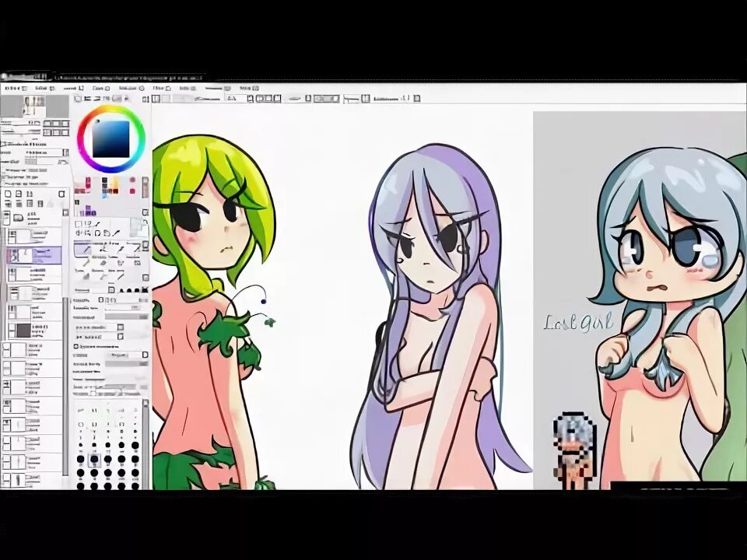Select the lasso selection tool
747x560 pixels.
(89, 224)
